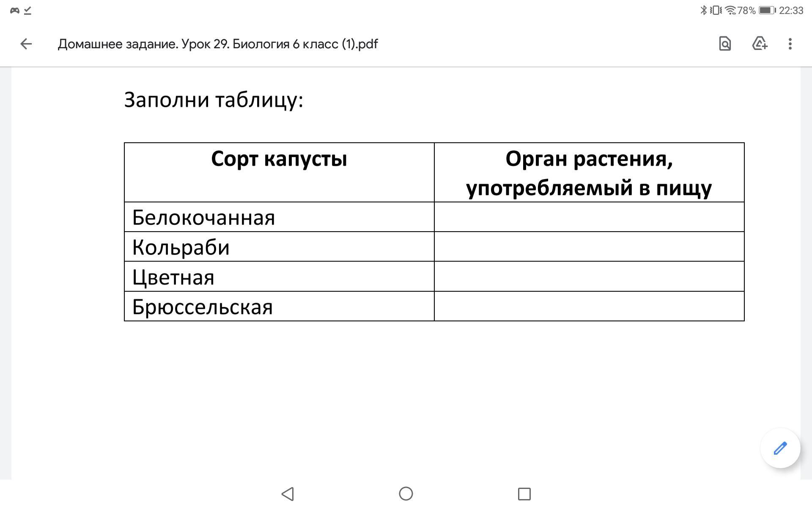The image size is (812, 508).
Task: Tap the Заполни таблицу heading text
Action: coord(214,100)
